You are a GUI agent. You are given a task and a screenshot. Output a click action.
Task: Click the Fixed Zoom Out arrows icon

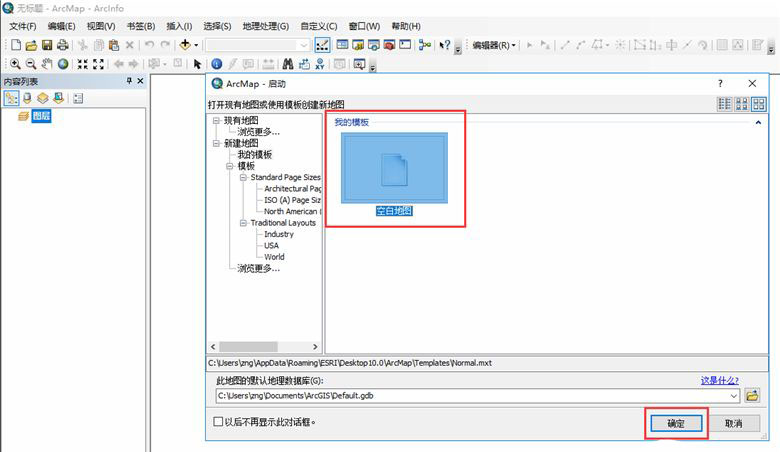98,64
